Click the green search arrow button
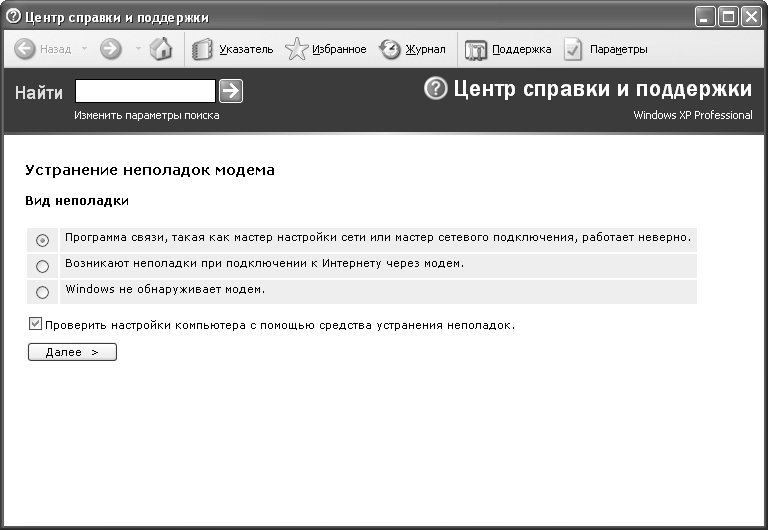This screenshot has width=768, height=530. pos(231,92)
